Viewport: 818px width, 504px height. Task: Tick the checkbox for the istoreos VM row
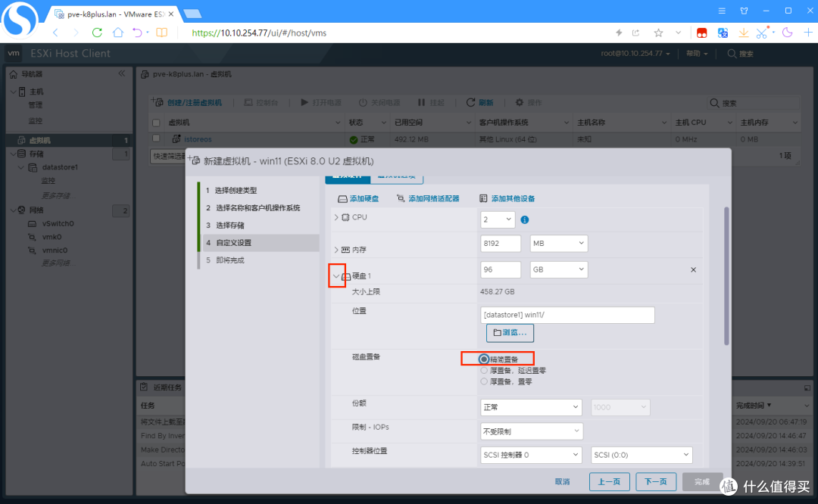pos(156,138)
